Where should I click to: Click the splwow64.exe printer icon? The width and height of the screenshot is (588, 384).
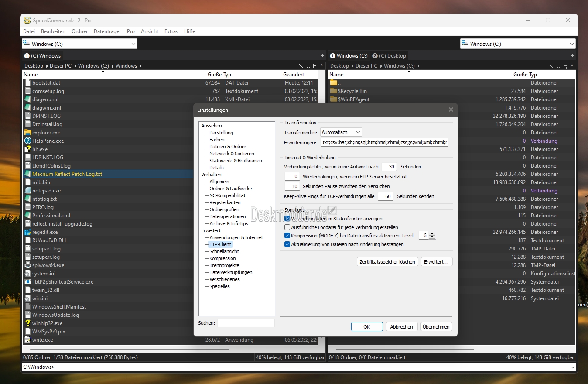[28, 265]
